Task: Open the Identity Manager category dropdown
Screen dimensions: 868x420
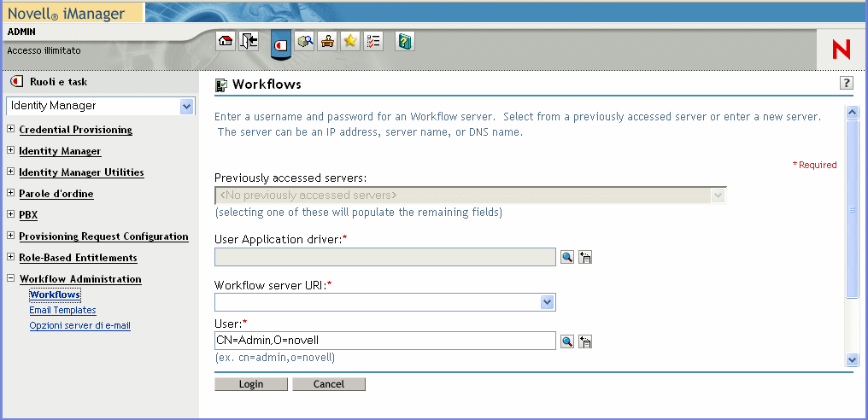Action: [187, 106]
